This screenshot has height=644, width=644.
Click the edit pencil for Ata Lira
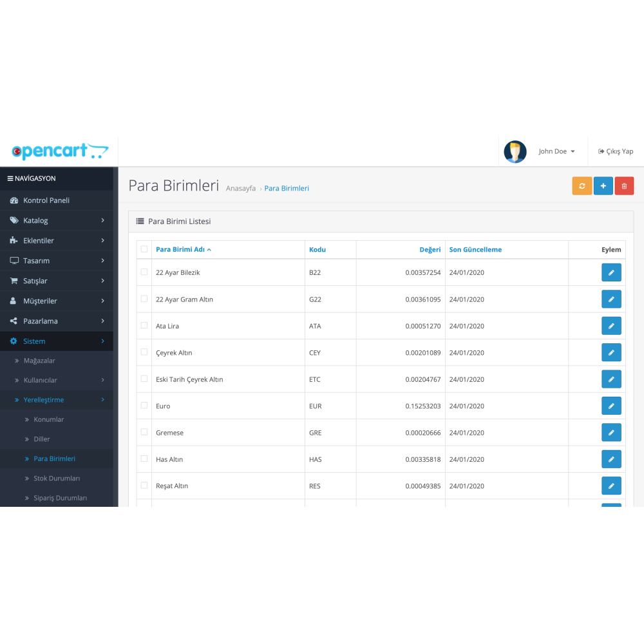(x=611, y=325)
